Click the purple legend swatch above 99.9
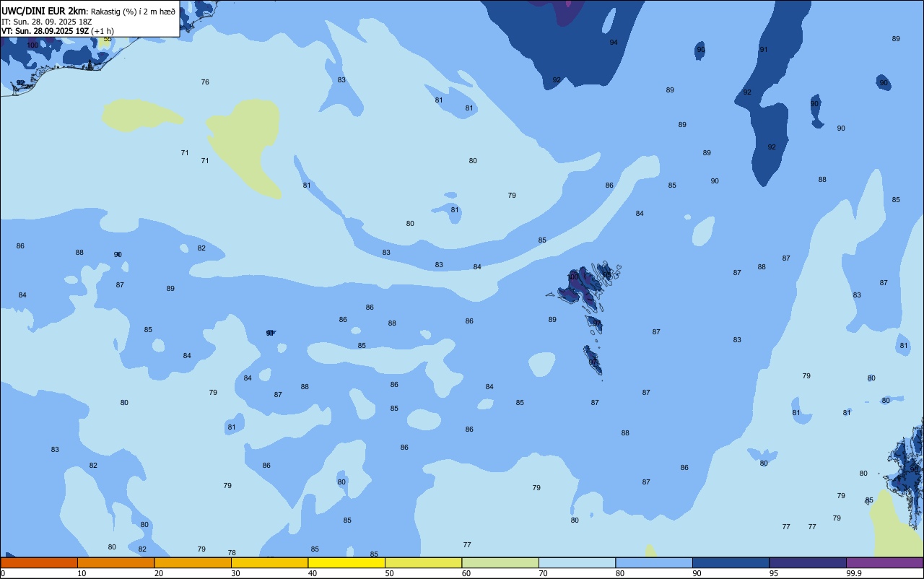 click(884, 562)
